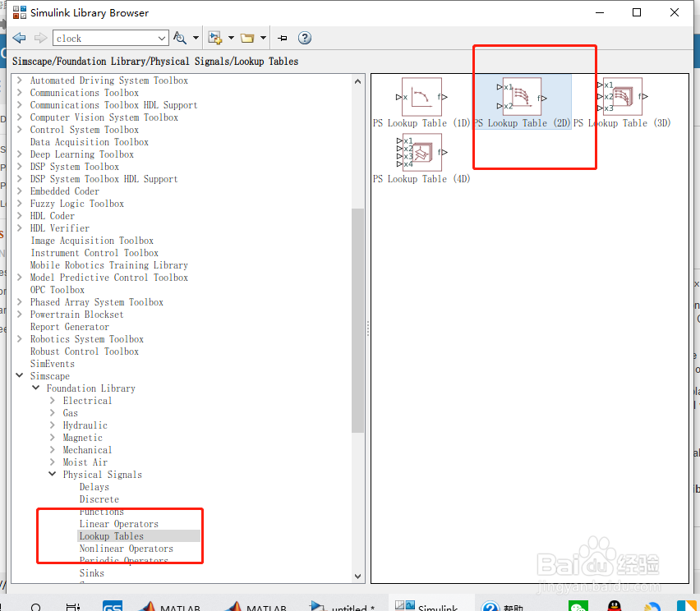Expand Automated Driving System Toolbox
700x611 pixels.
pos(19,80)
